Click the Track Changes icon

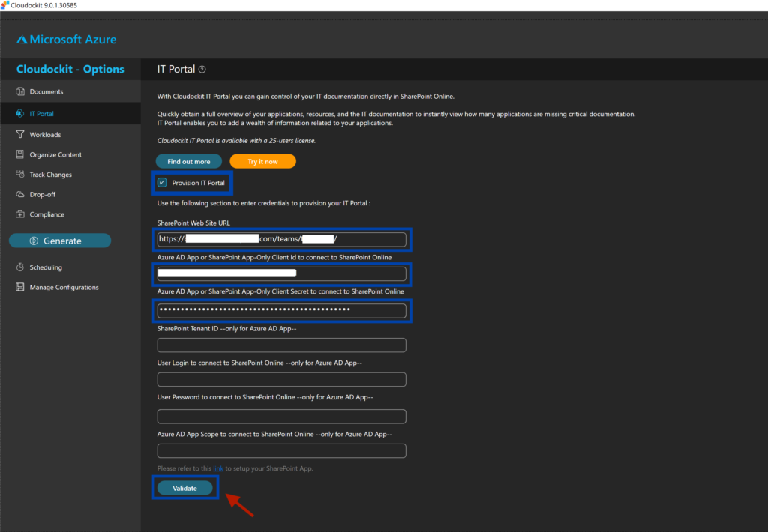[20, 175]
